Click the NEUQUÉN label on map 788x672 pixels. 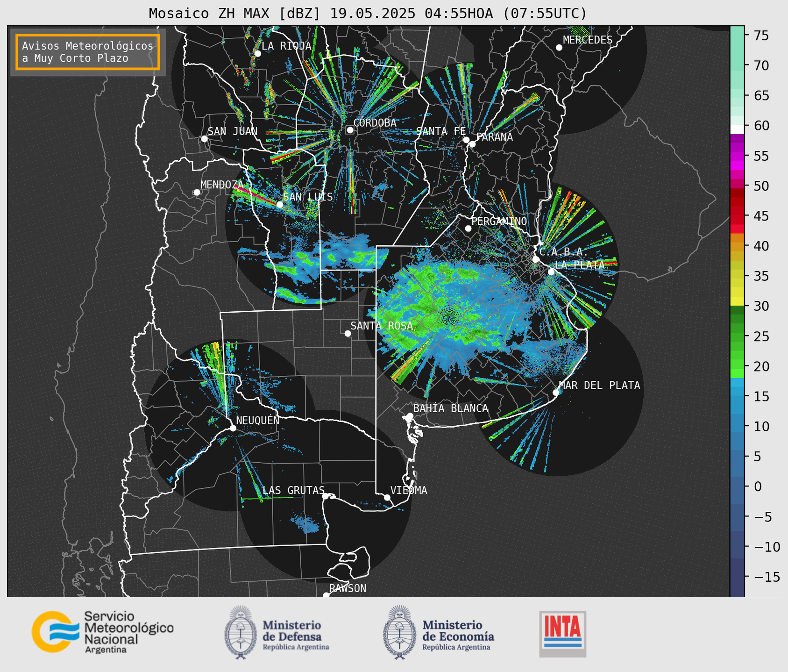click(257, 420)
